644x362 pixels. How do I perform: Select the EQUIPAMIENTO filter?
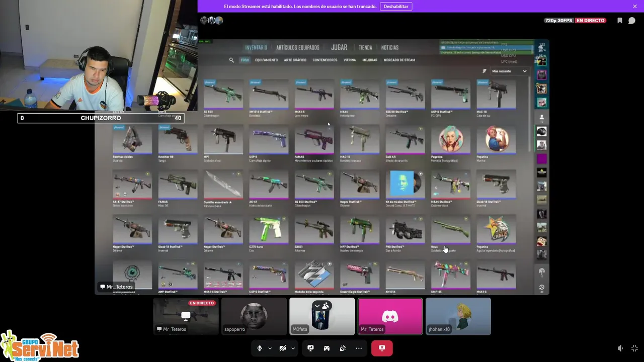tap(266, 60)
